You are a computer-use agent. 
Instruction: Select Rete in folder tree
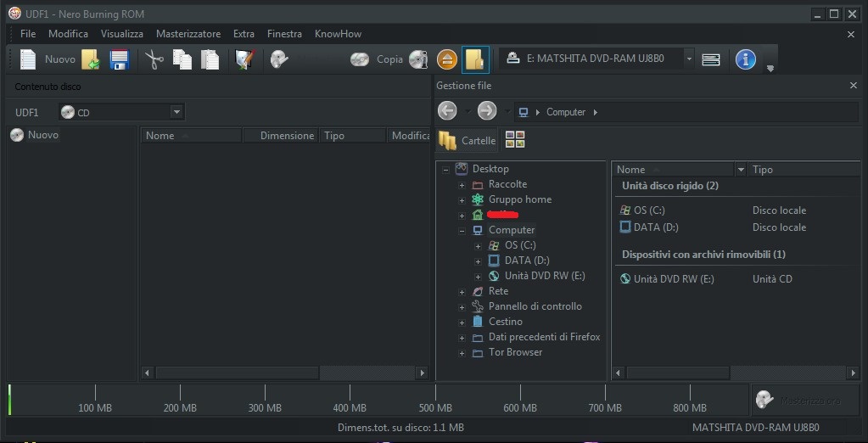pos(498,291)
